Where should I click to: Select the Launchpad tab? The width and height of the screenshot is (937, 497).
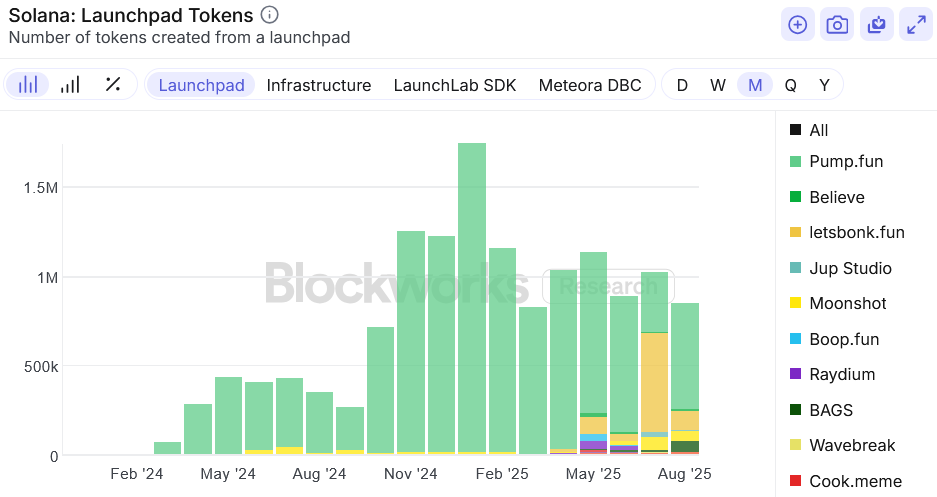coord(201,85)
